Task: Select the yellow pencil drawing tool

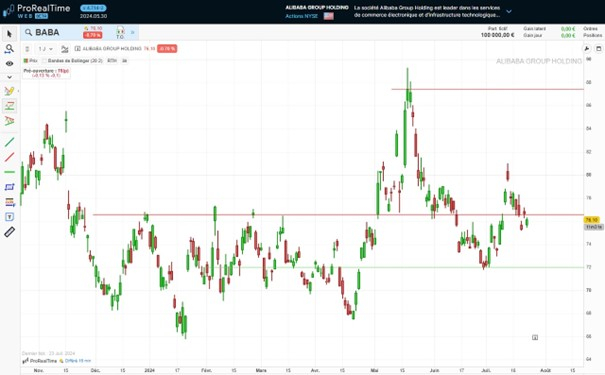Action: [x=9, y=91]
